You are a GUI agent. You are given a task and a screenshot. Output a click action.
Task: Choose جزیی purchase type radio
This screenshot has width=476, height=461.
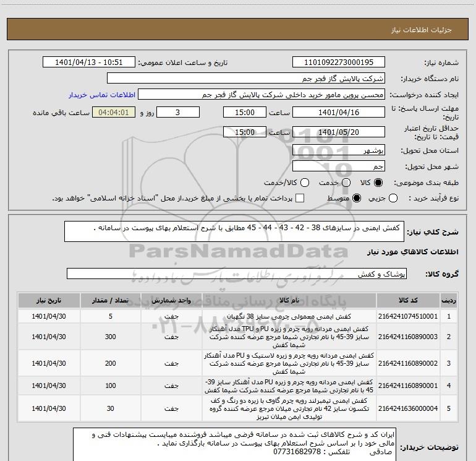pyautogui.click(x=393, y=198)
